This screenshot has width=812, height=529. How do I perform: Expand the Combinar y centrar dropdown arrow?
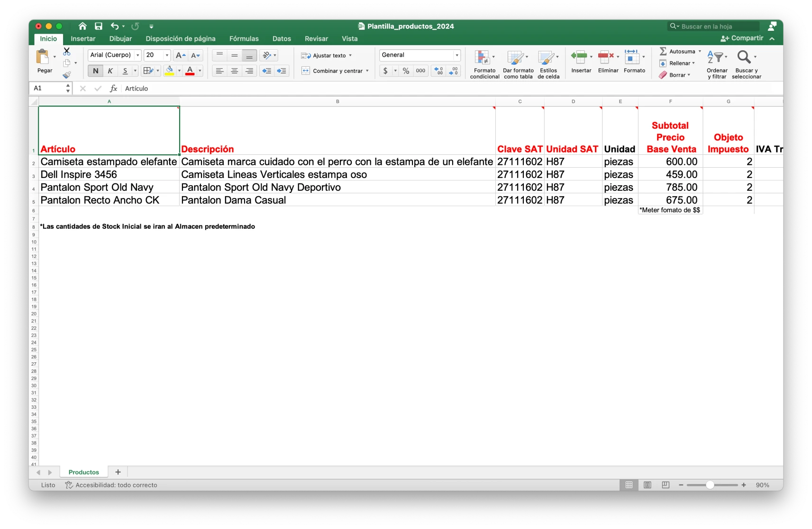pos(367,71)
